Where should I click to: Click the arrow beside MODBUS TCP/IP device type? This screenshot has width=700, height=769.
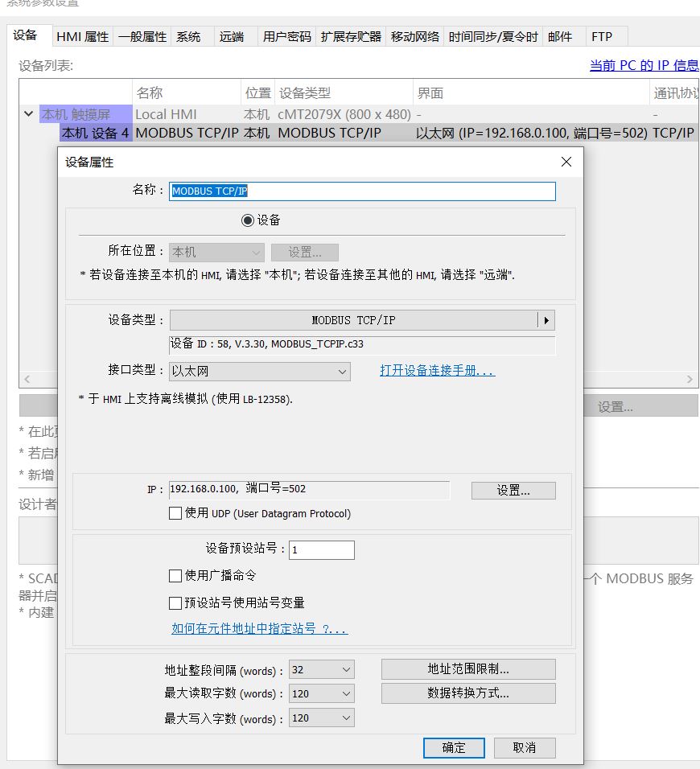546,320
